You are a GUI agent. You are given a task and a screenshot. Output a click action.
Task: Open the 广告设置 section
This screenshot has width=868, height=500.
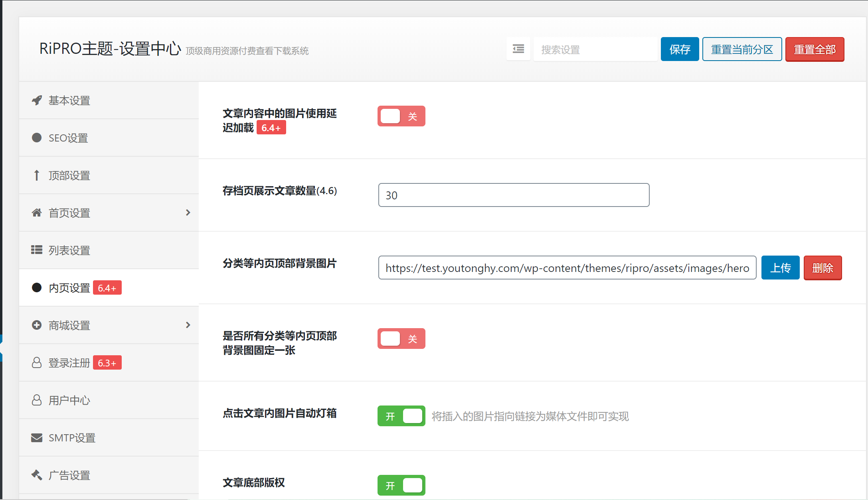click(109, 475)
